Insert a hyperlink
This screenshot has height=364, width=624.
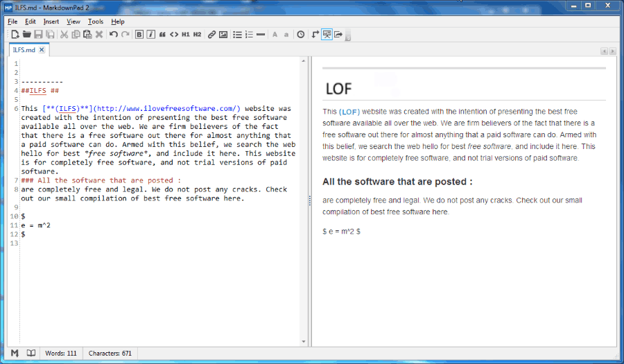[211, 35]
